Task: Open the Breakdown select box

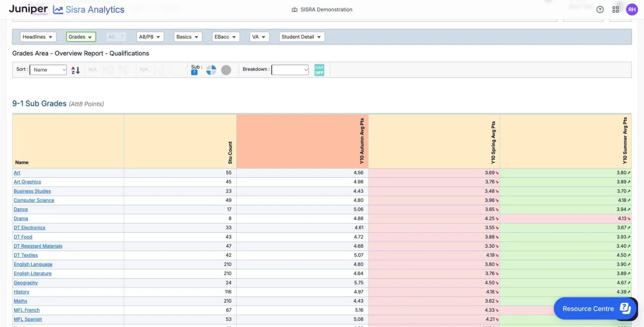Action: (290, 70)
